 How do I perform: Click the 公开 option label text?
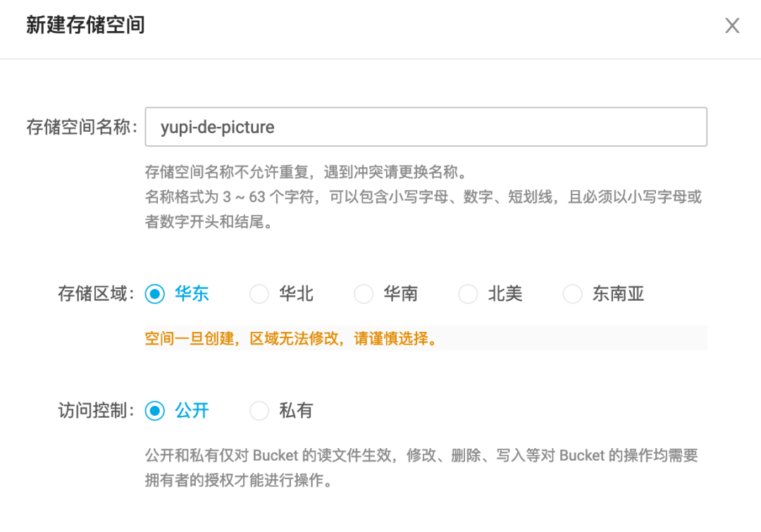pos(192,411)
